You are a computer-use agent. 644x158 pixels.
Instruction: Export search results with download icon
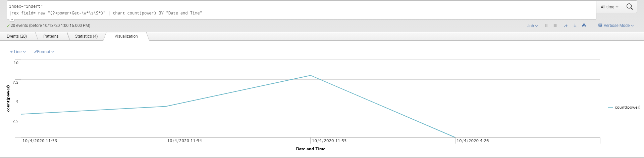click(x=575, y=26)
